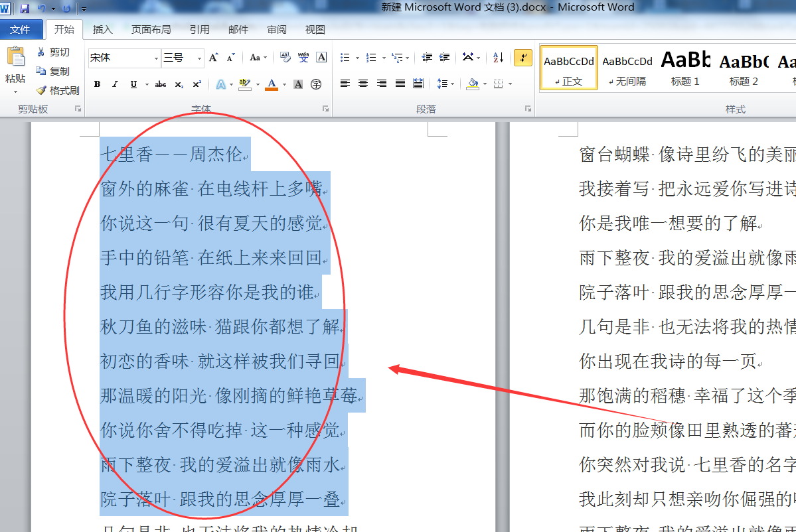
Task: Increase the font size with grow font
Action: tap(214, 58)
